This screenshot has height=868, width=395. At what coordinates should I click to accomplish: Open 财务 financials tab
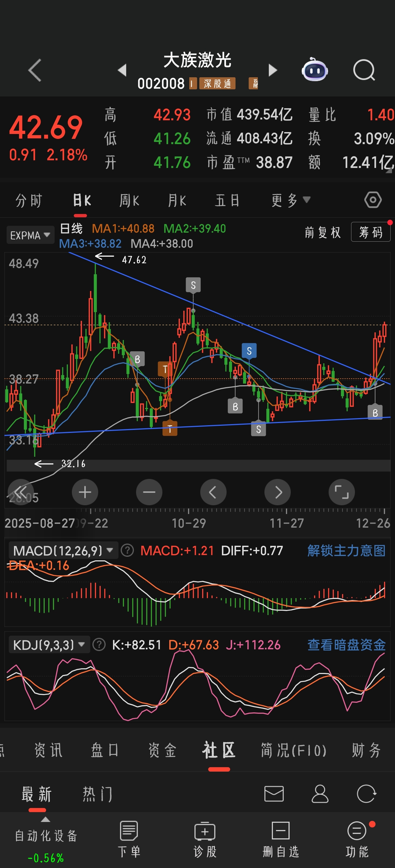pos(366,750)
